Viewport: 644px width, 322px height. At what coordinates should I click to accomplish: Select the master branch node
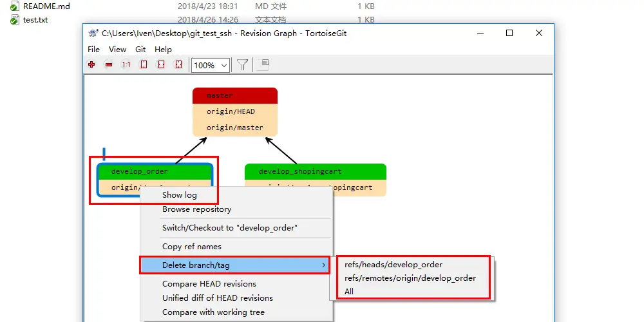(235, 95)
